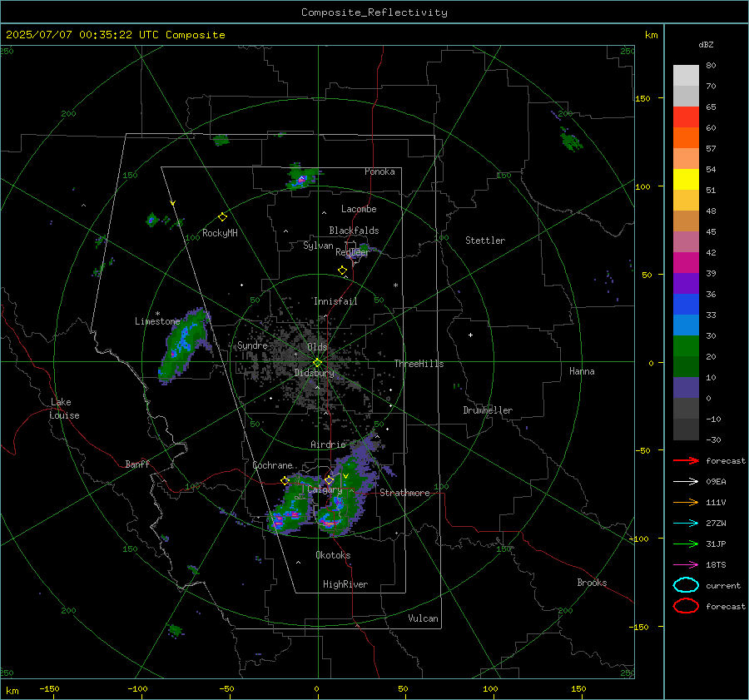Click the cyan current ellipse icon
The image size is (749, 700).
686,585
